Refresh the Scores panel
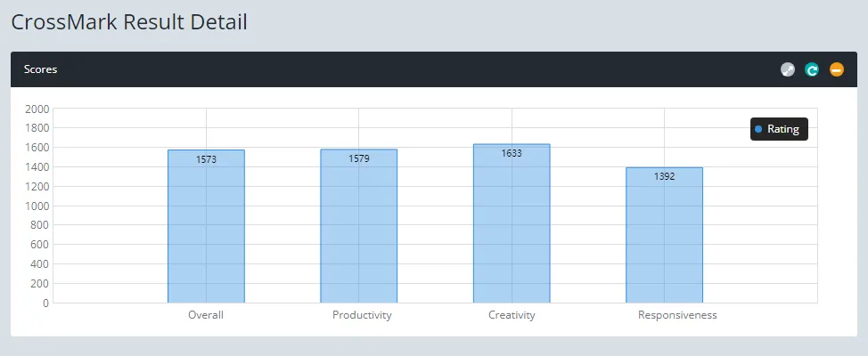The width and height of the screenshot is (868, 356). click(x=812, y=69)
